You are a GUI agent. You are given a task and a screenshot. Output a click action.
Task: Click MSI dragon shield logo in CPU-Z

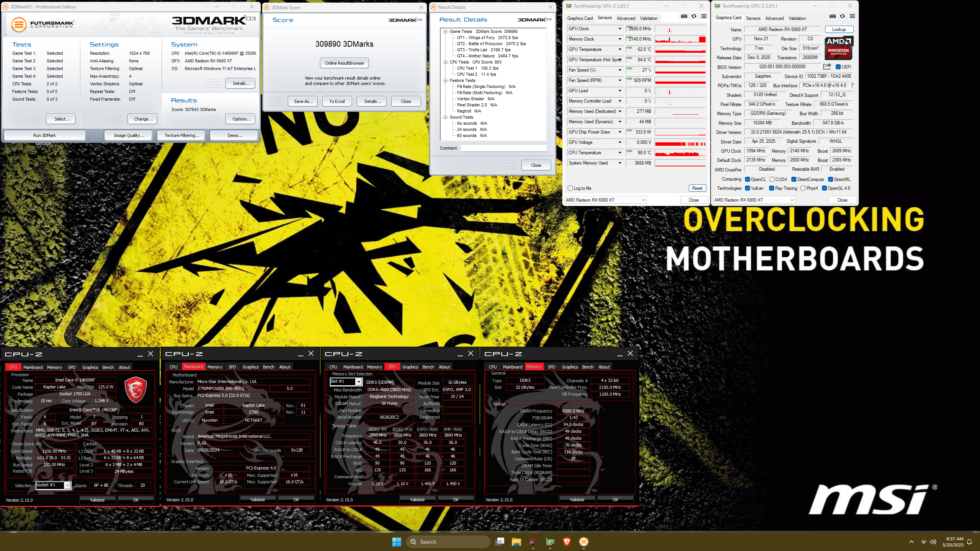[x=136, y=390]
